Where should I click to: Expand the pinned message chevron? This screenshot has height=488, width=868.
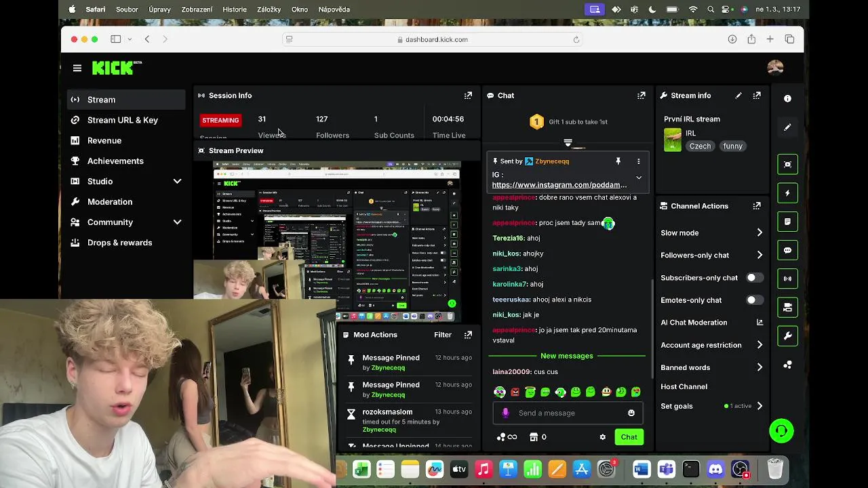point(638,178)
